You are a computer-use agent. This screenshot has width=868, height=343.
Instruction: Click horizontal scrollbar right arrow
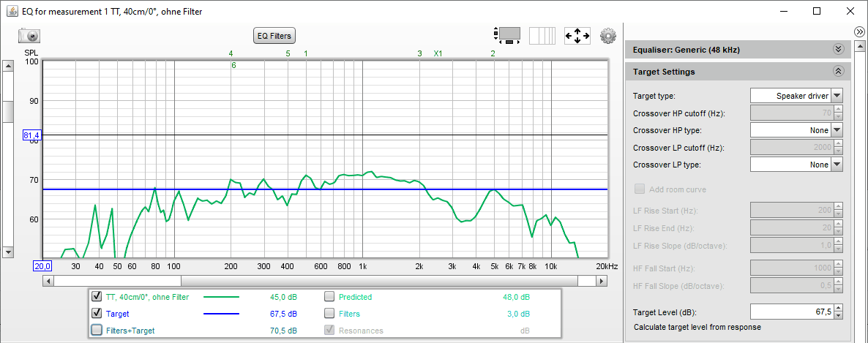[602, 281]
